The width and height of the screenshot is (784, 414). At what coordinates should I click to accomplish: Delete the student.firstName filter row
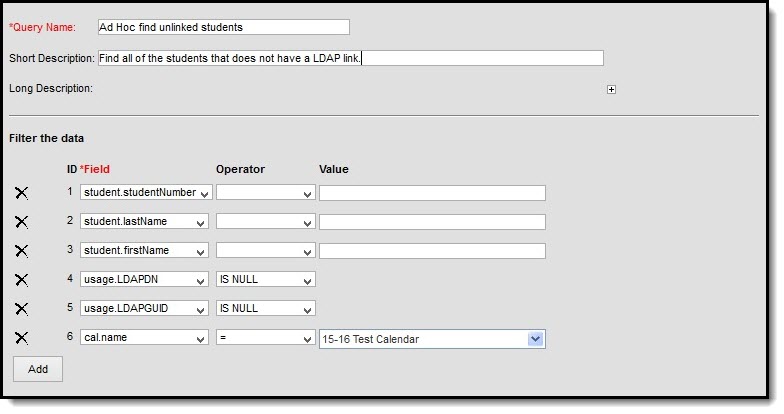click(x=21, y=251)
